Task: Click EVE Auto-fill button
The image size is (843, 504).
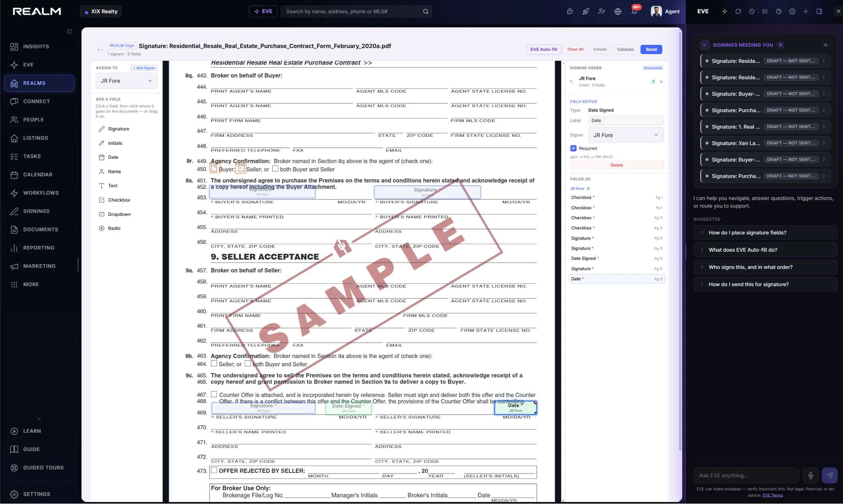Action: coord(544,49)
